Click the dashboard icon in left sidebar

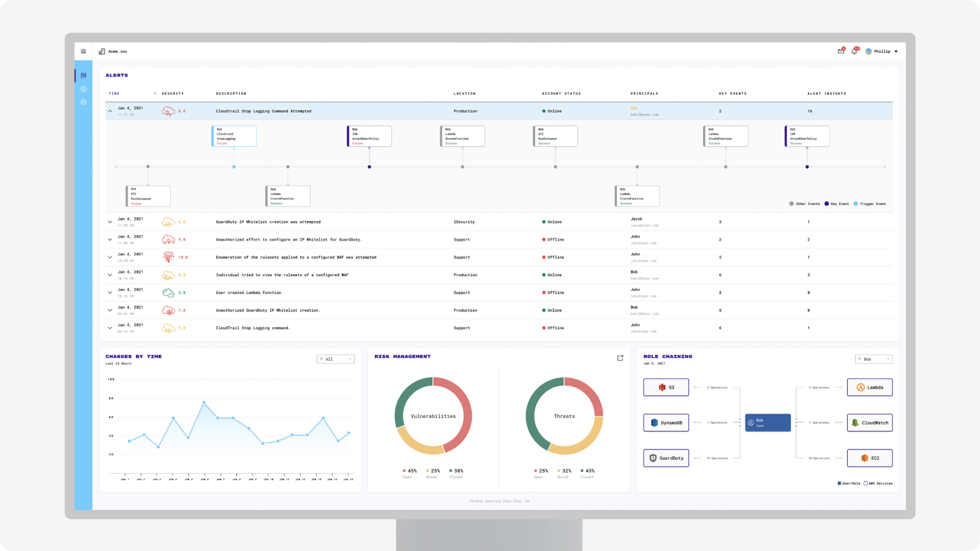point(83,75)
